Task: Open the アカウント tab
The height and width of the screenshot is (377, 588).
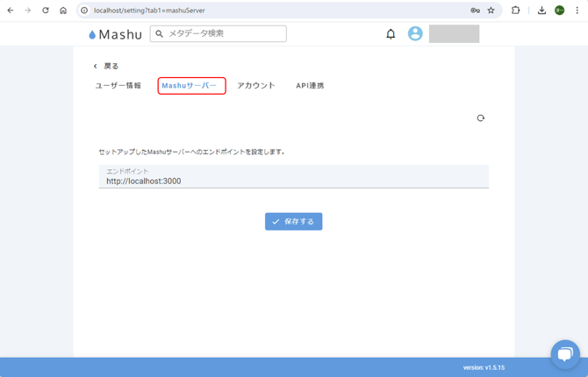Action: pos(256,86)
